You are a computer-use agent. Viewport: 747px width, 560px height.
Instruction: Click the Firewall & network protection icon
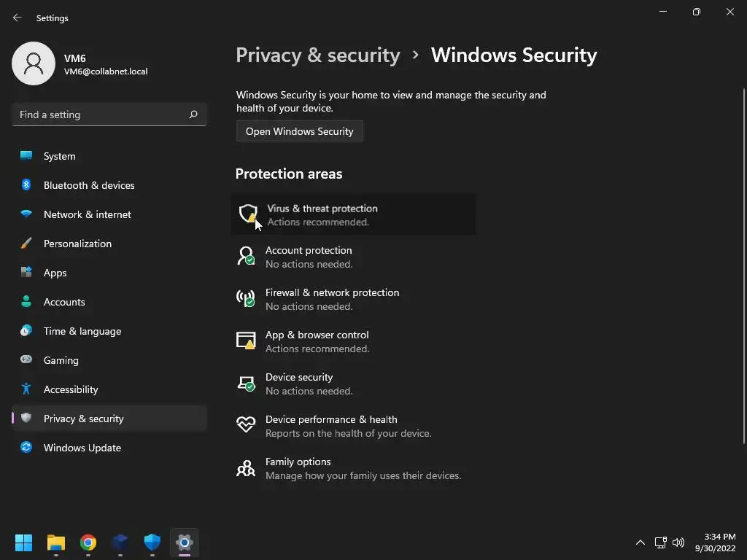tap(246, 298)
